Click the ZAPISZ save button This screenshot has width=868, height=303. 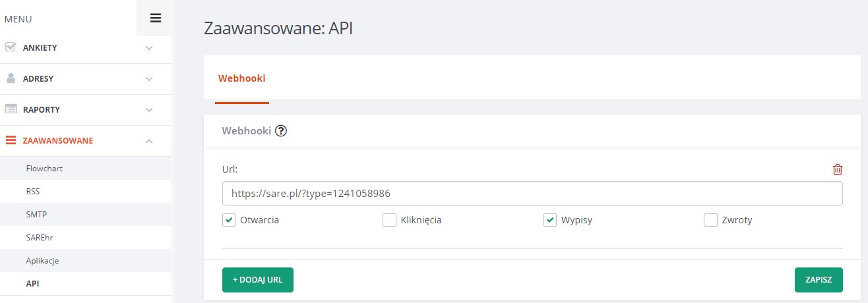[819, 279]
